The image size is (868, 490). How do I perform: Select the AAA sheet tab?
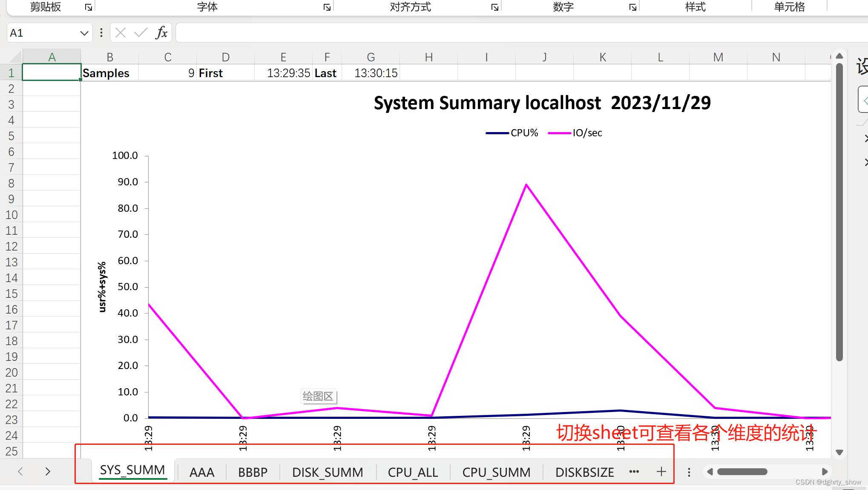point(202,472)
